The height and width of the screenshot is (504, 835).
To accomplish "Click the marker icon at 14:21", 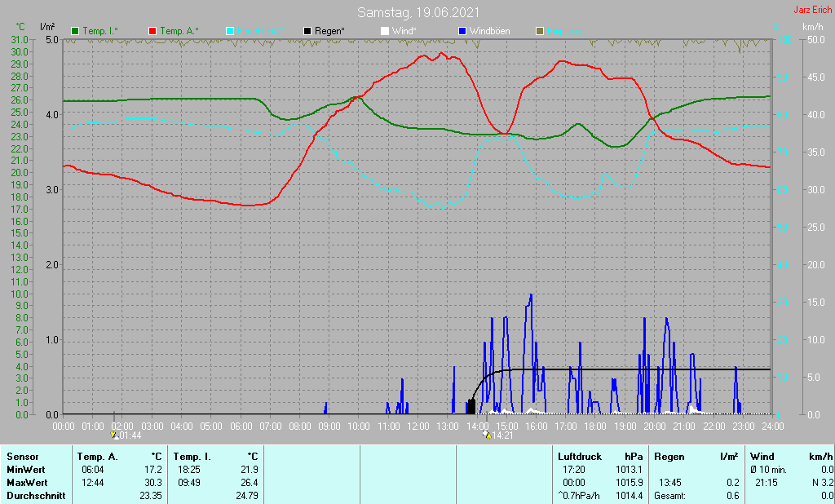I will (485, 435).
